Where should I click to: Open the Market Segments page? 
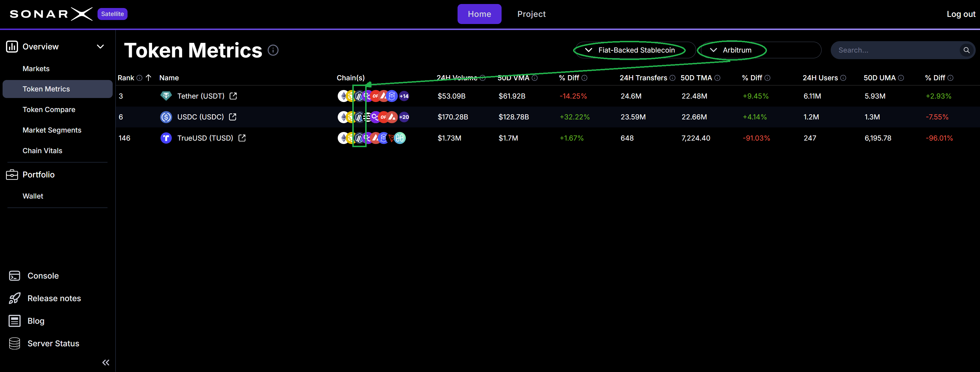tap(52, 130)
